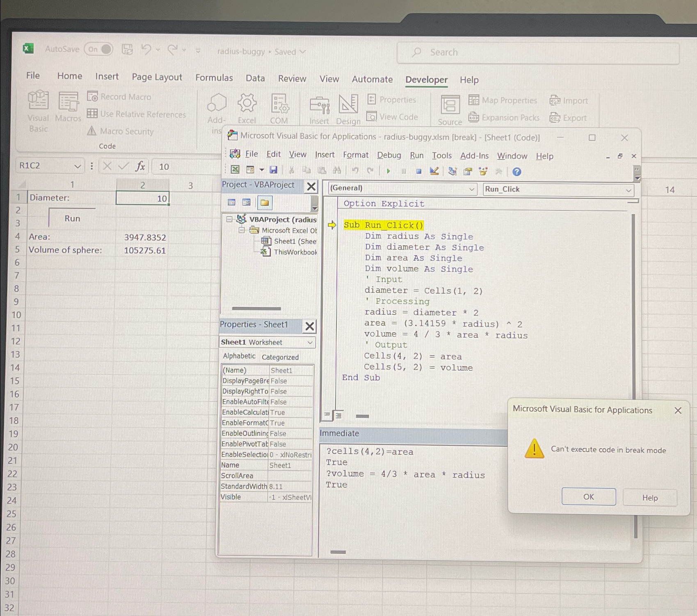Click the Diameter value cell containing 10
This screenshot has width=697, height=616.
pyautogui.click(x=142, y=198)
